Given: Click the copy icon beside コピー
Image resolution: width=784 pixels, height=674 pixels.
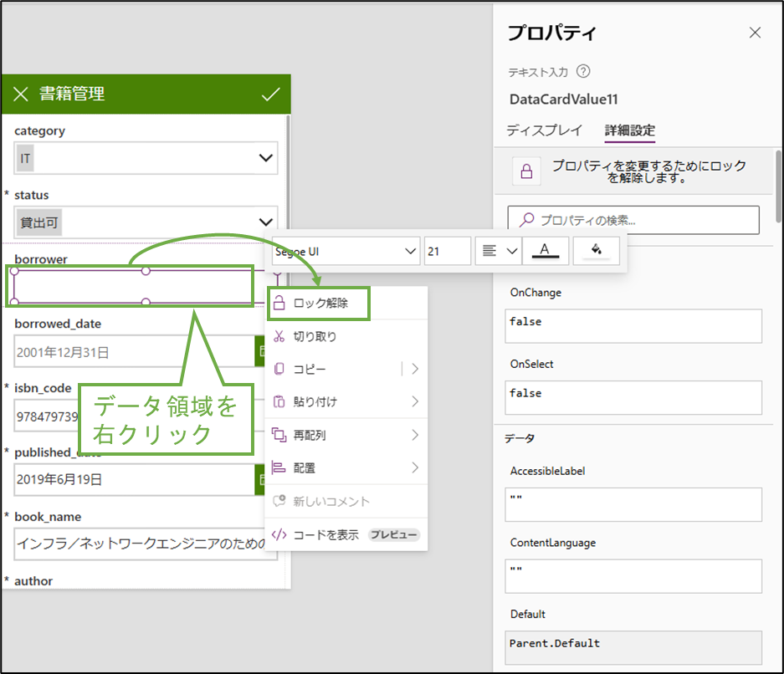Looking at the screenshot, I should coord(279,369).
